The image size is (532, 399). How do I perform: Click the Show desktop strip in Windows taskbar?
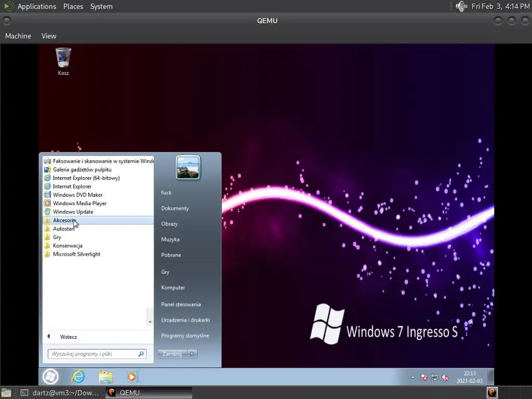490,377
